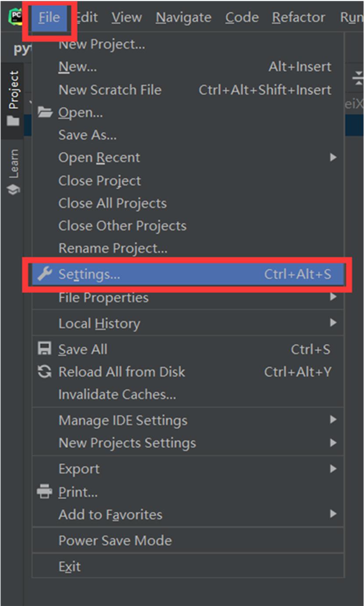The width and height of the screenshot is (364, 606).
Task: Click the floppy disk Save All icon
Action: (45, 349)
